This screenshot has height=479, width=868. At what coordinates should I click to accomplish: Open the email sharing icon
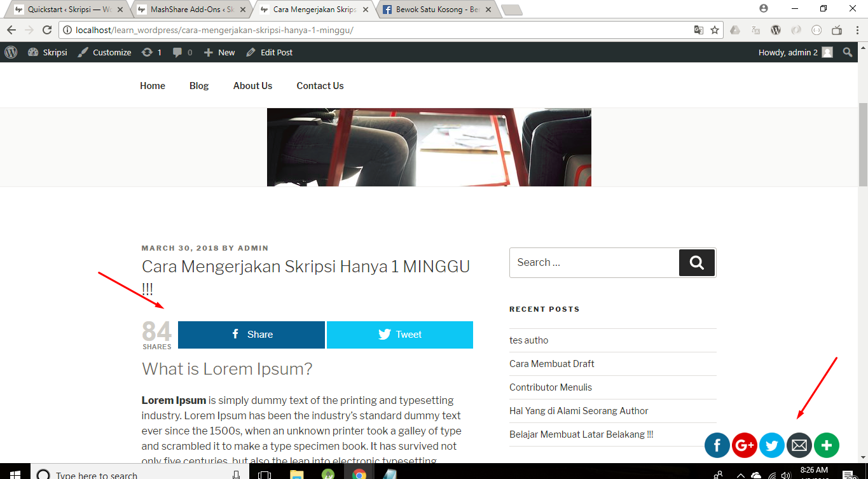coord(799,445)
